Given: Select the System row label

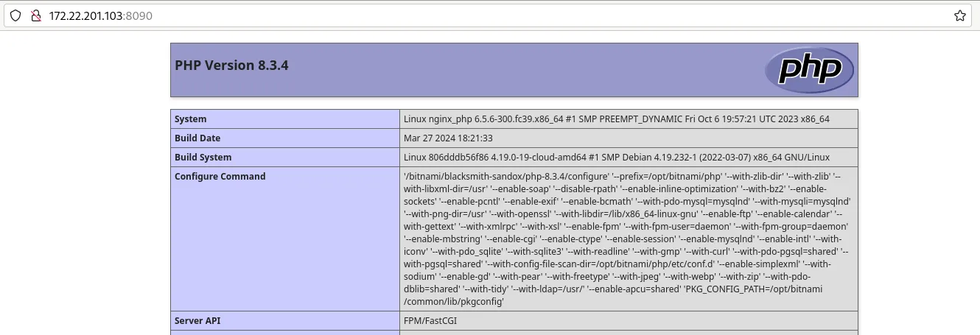Looking at the screenshot, I should pyautogui.click(x=285, y=119).
